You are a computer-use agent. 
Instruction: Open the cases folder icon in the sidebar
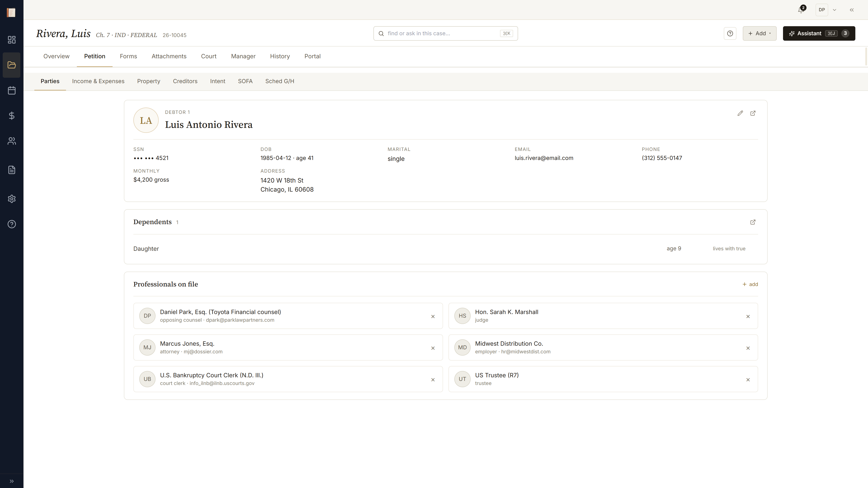click(x=12, y=65)
